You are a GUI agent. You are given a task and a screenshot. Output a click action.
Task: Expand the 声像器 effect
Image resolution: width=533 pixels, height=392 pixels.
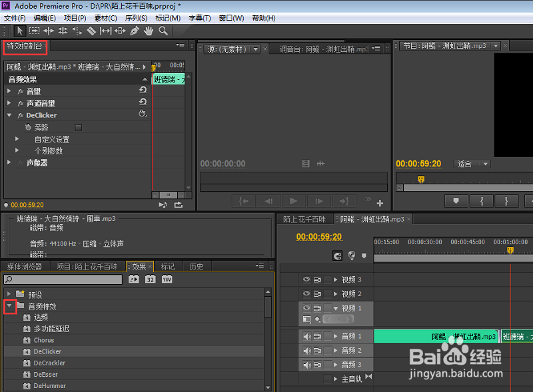[x=9, y=162]
